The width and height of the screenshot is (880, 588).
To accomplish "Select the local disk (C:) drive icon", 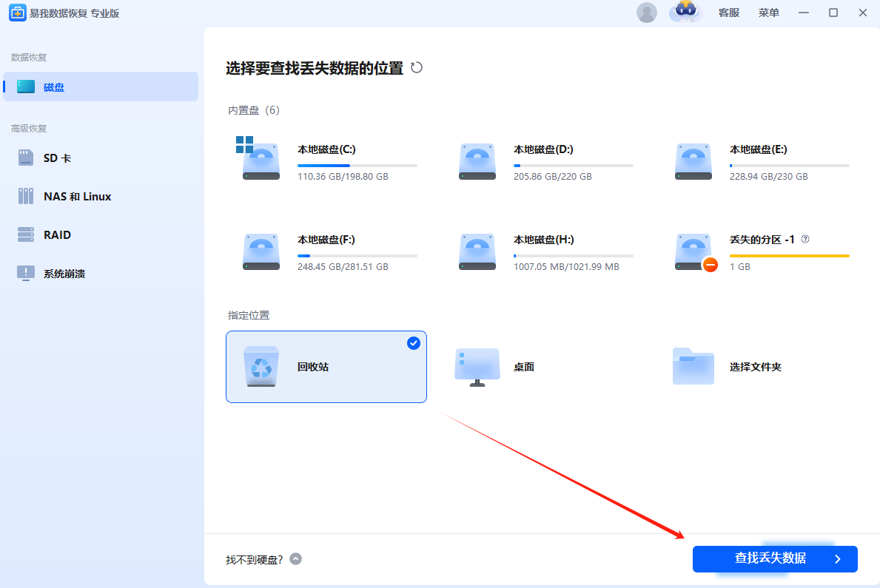I will tap(261, 162).
